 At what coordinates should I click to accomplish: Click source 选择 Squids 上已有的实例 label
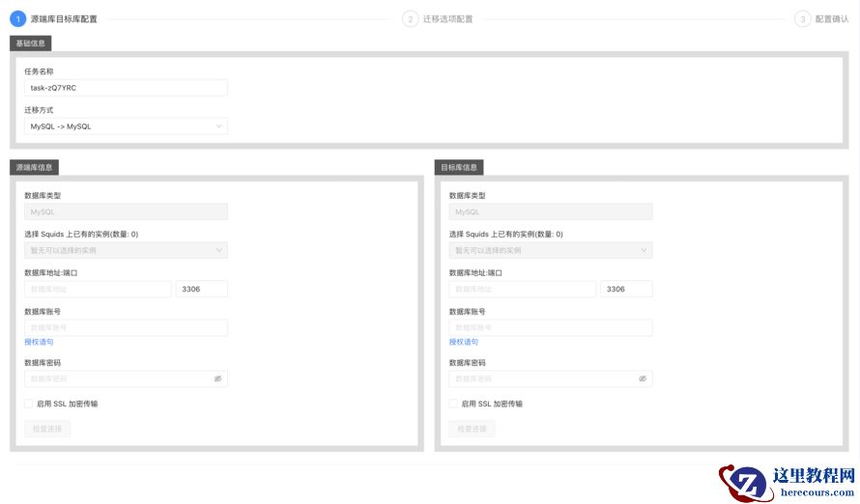[x=81, y=234]
